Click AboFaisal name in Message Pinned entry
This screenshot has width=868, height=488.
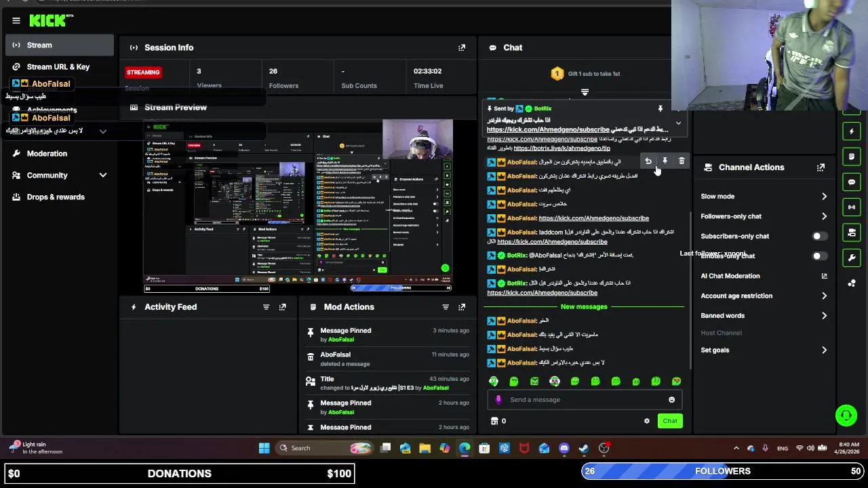341,340
